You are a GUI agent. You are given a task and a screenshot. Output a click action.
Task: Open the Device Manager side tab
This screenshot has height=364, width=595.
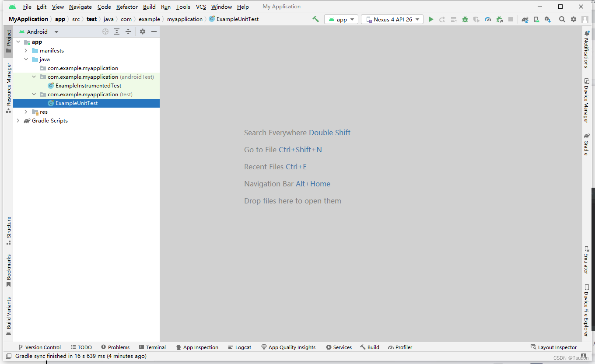(x=587, y=100)
